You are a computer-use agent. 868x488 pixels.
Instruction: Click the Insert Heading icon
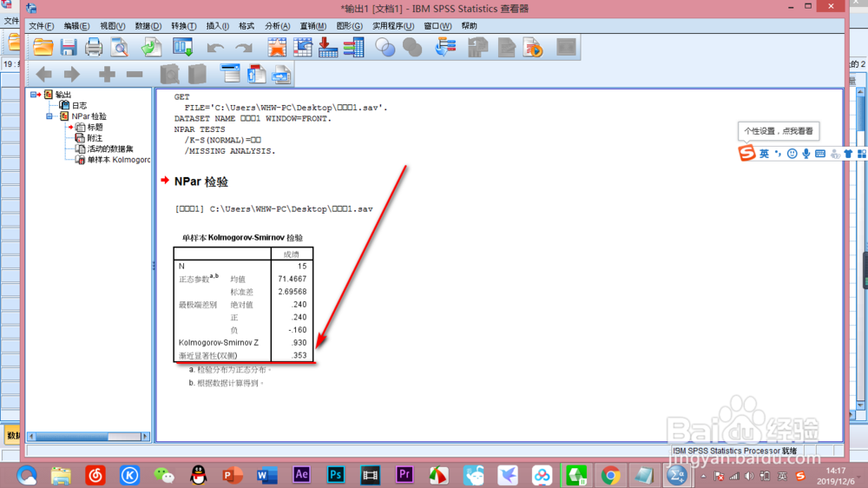230,74
